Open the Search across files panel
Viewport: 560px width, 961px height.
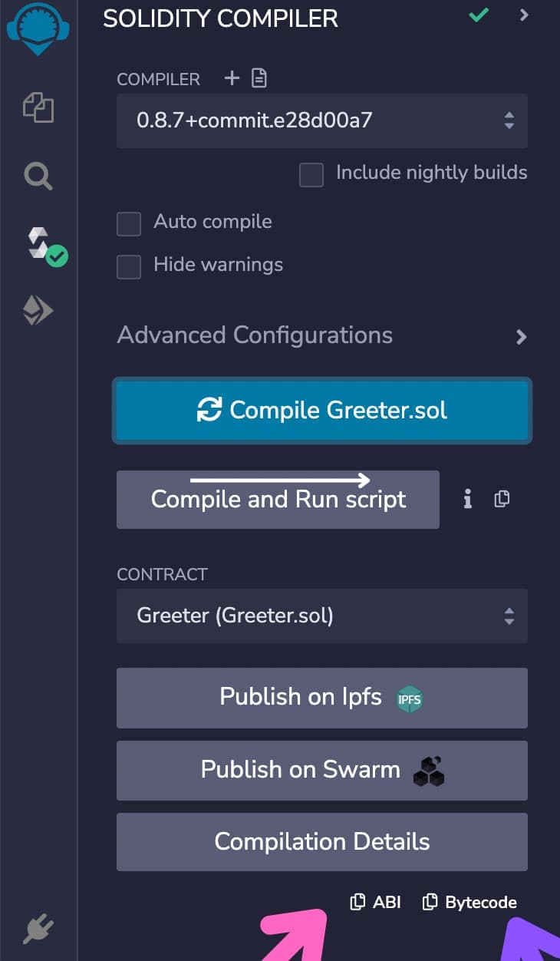pos(38,175)
